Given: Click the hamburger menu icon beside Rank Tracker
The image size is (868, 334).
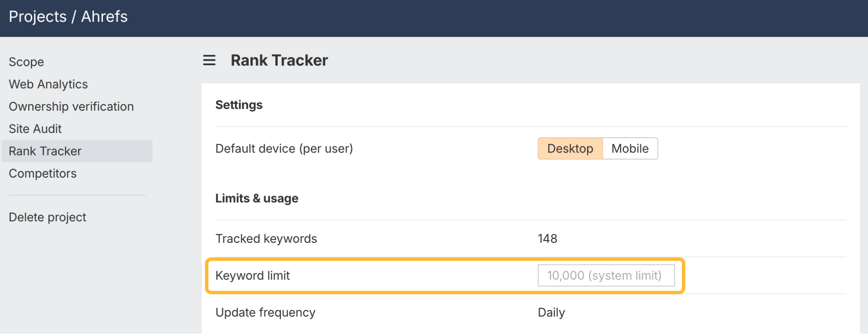Looking at the screenshot, I should pos(209,60).
